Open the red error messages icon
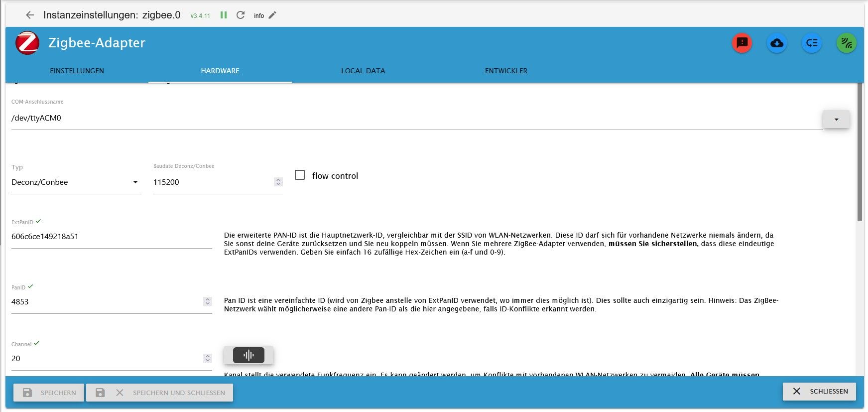The height and width of the screenshot is (412, 868). (742, 43)
